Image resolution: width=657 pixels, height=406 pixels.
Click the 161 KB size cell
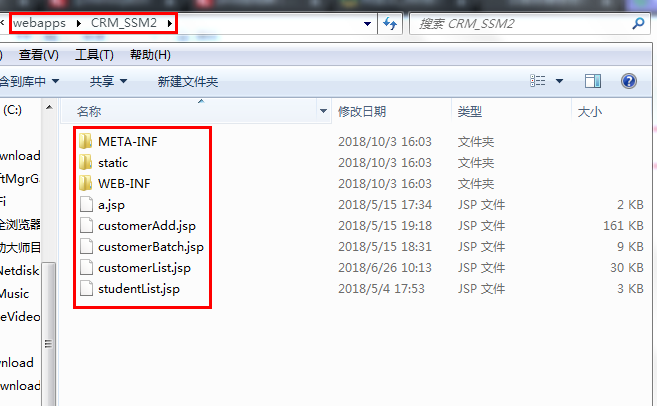point(623,225)
